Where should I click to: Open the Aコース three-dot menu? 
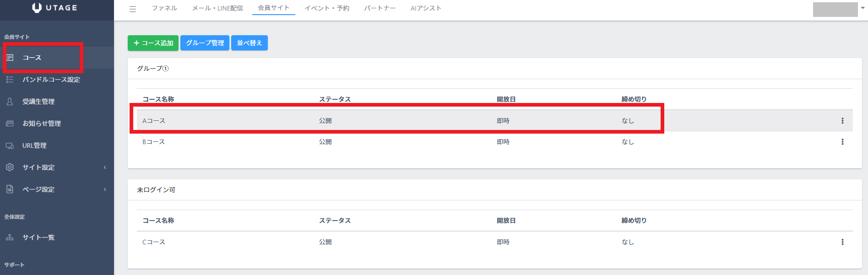(x=842, y=121)
